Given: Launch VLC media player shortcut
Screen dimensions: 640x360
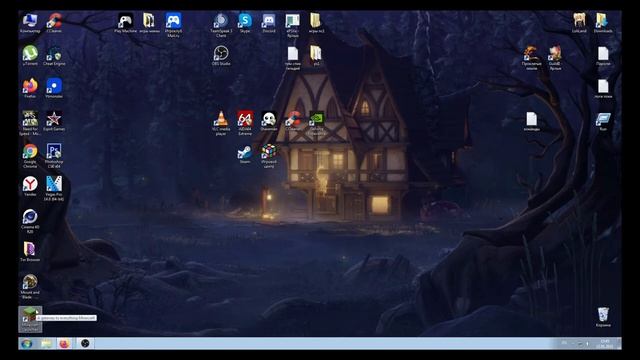Looking at the screenshot, I should (221, 123).
